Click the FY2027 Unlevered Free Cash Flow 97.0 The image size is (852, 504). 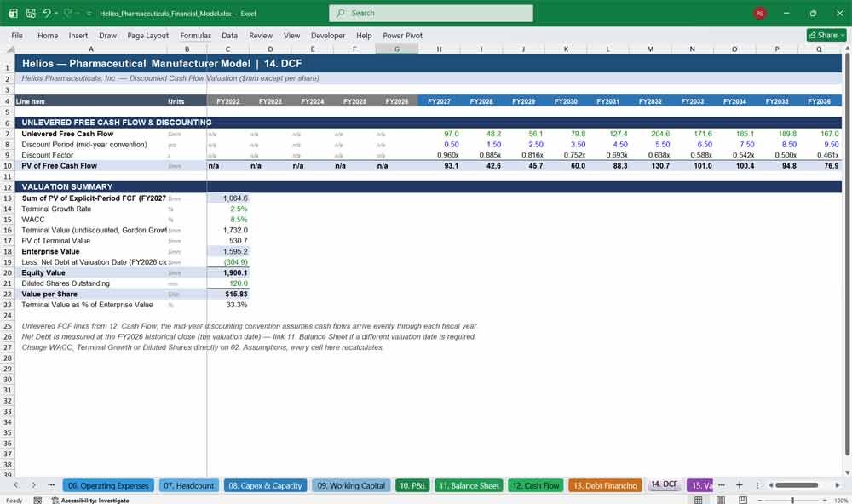439,134
